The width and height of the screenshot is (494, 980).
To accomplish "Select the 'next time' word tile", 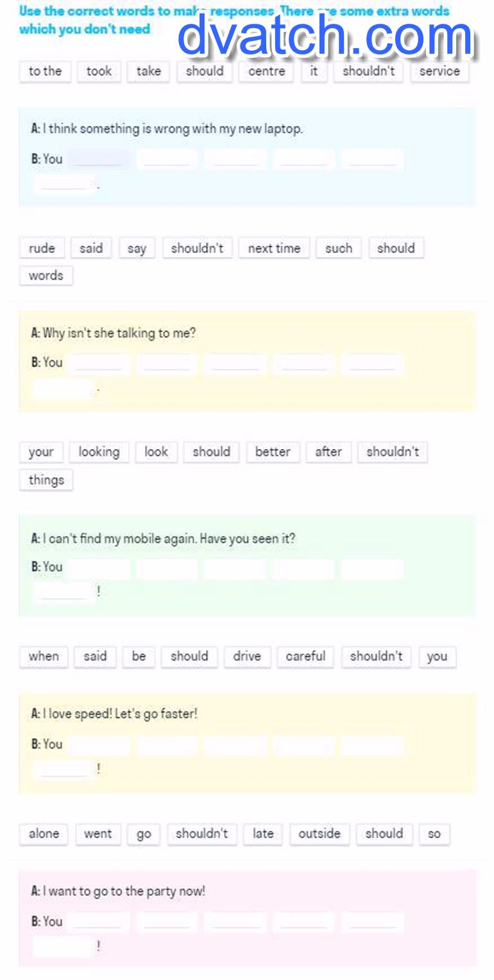I will pyautogui.click(x=274, y=248).
